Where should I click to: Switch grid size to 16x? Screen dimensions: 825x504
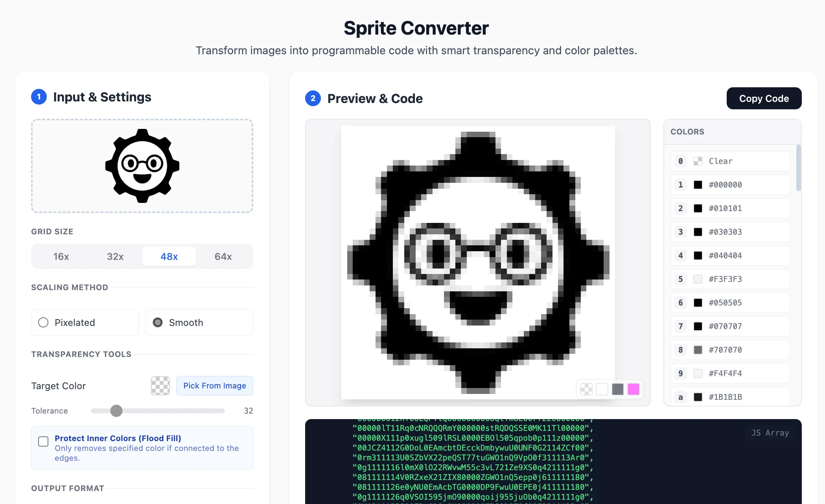(x=61, y=256)
